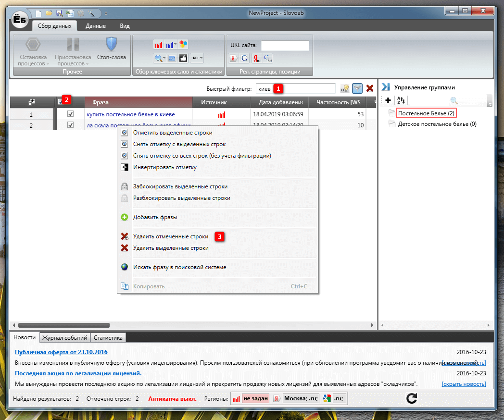This screenshot has height=420, width=504.
Task: Click the не задан region button
Action: tap(255, 398)
